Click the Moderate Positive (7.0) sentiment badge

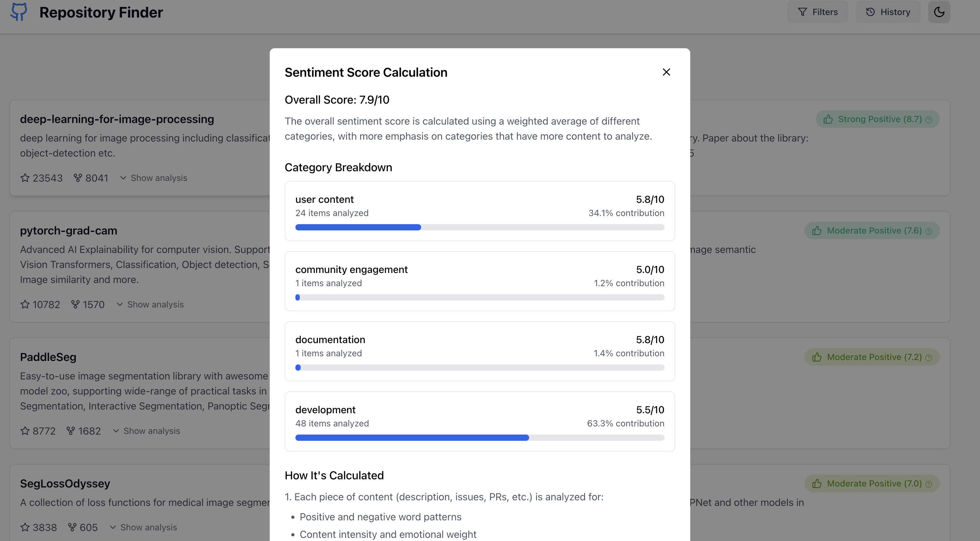click(872, 483)
